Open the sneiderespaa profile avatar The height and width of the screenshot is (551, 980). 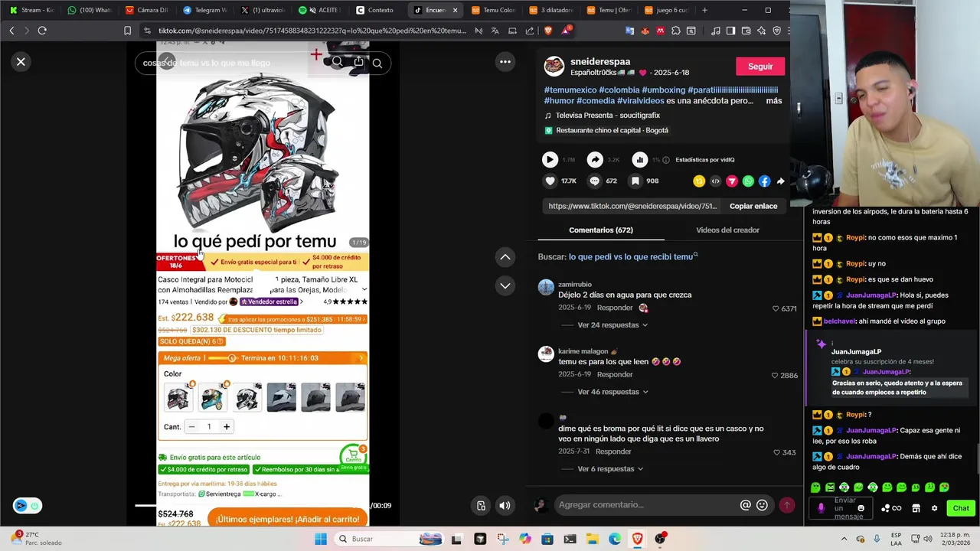554,66
